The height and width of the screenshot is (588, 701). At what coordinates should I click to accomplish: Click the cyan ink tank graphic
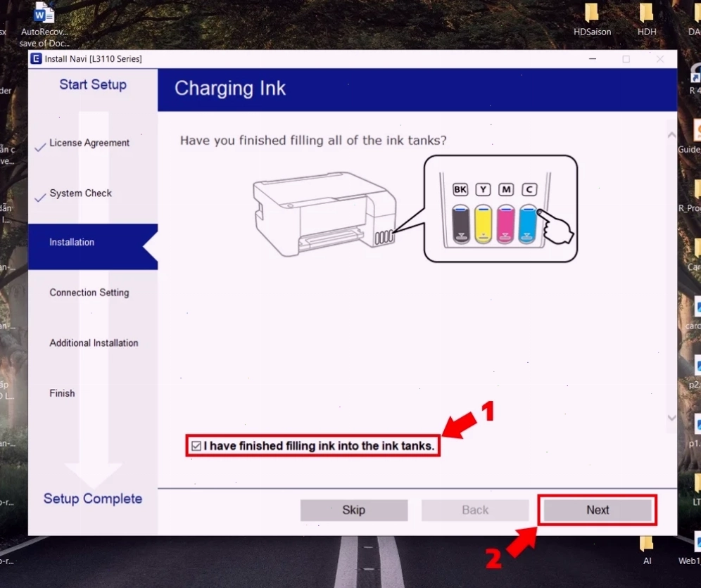click(528, 224)
